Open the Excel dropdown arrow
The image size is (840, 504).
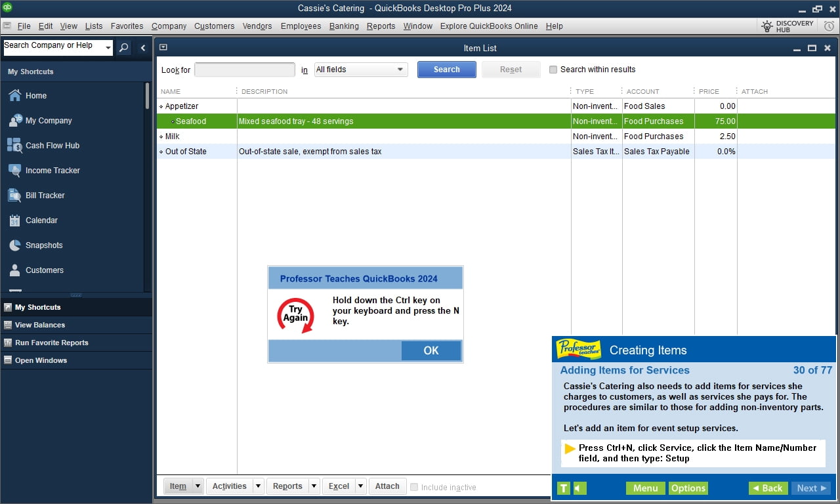(360, 486)
